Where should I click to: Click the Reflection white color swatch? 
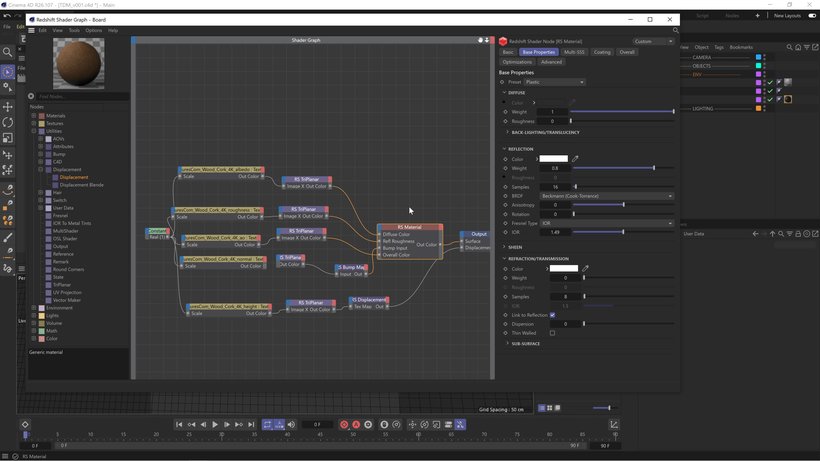pos(553,158)
